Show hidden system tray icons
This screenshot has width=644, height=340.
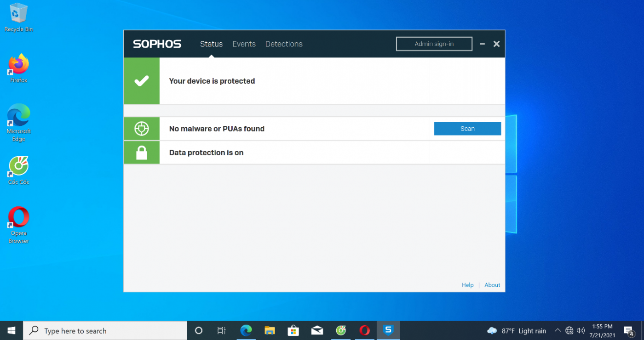tap(558, 331)
